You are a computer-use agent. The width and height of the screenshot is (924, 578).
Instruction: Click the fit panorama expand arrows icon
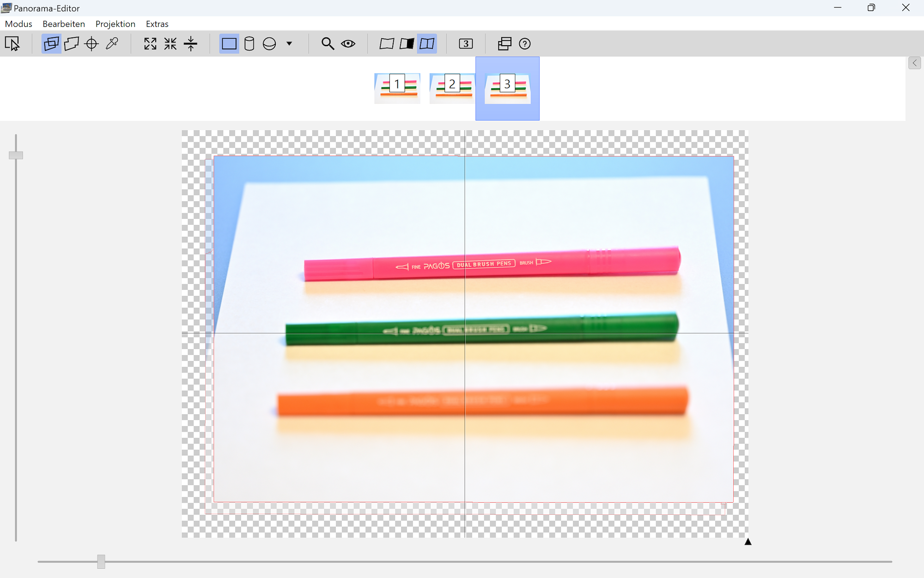[150, 44]
